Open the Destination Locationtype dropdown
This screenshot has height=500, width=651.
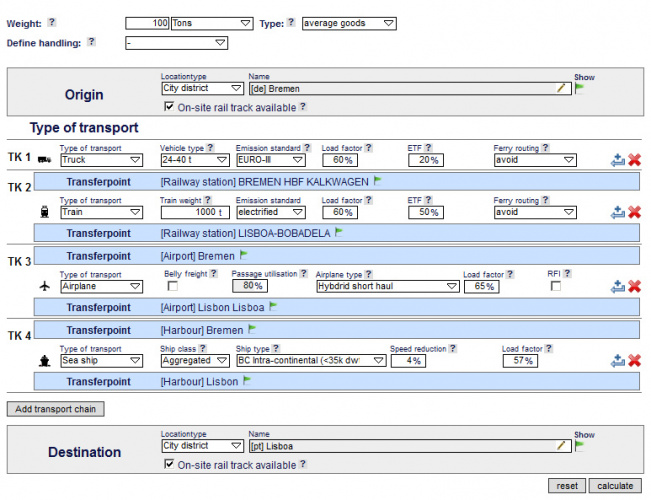[x=201, y=446]
